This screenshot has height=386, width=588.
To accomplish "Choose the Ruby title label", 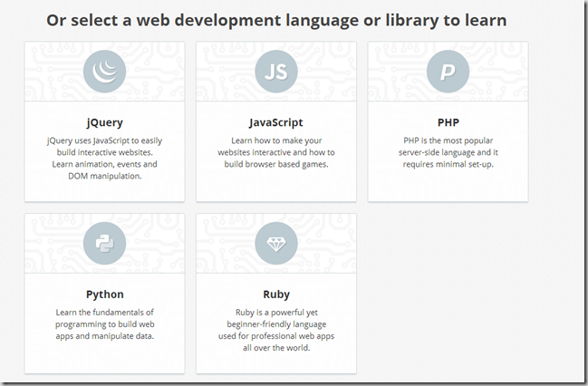I will point(276,294).
